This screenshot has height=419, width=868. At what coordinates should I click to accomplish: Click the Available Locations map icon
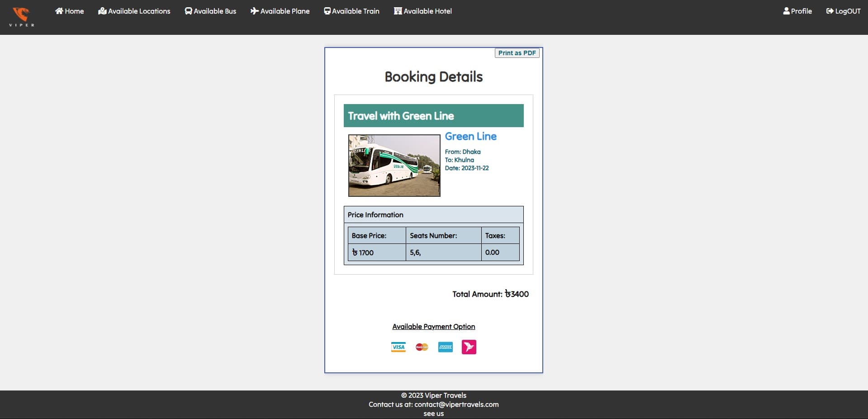[x=102, y=11]
